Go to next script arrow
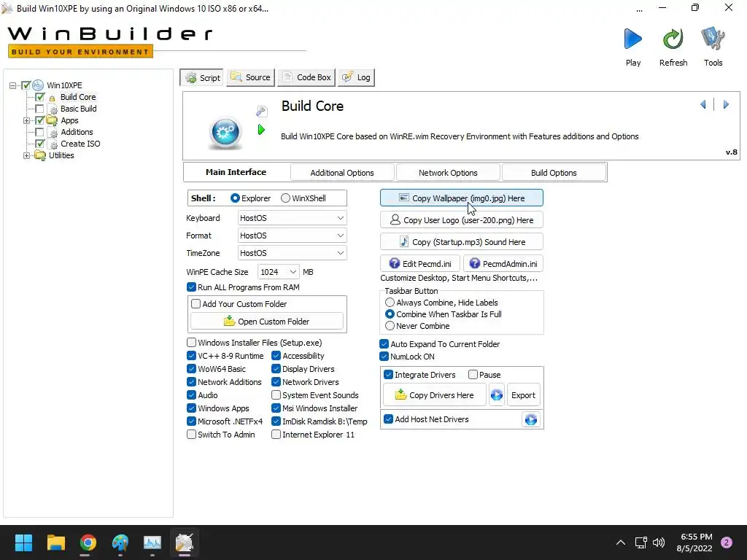The image size is (747, 560). click(726, 104)
